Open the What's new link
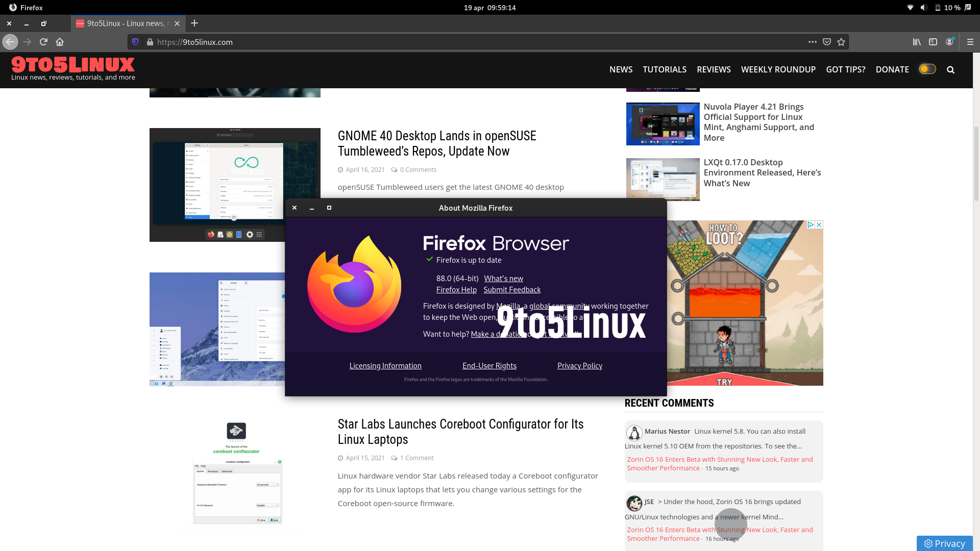This screenshot has height=551, width=980. (x=504, y=278)
